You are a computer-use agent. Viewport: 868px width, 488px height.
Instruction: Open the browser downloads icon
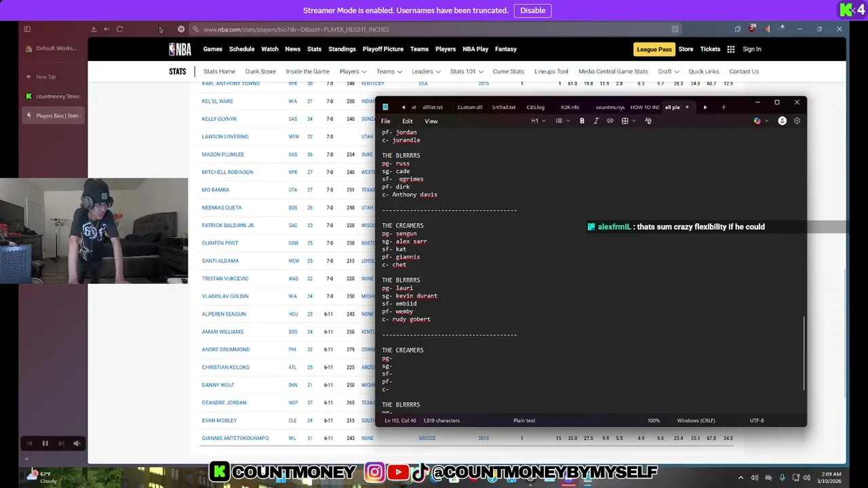(x=94, y=29)
